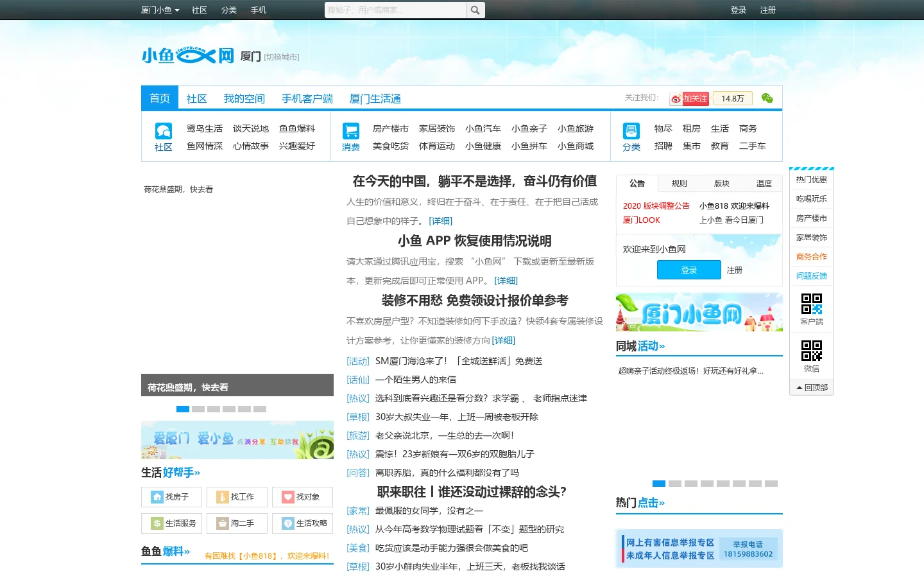Click the 生活服务 icon button
The height and width of the screenshot is (578, 924).
coord(171,523)
